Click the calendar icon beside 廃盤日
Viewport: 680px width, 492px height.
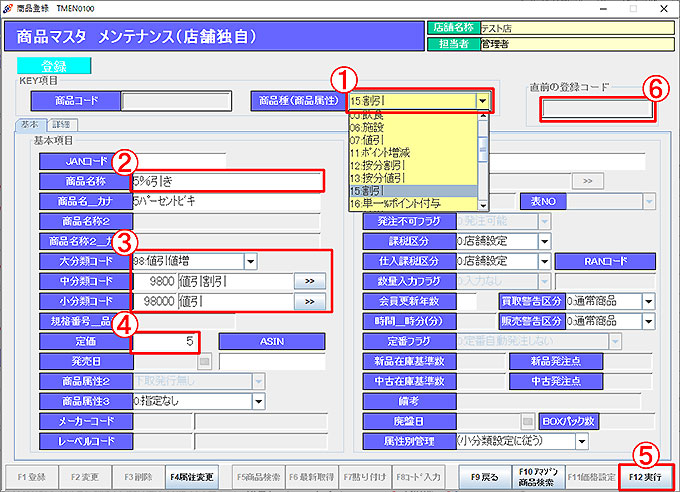point(527,421)
